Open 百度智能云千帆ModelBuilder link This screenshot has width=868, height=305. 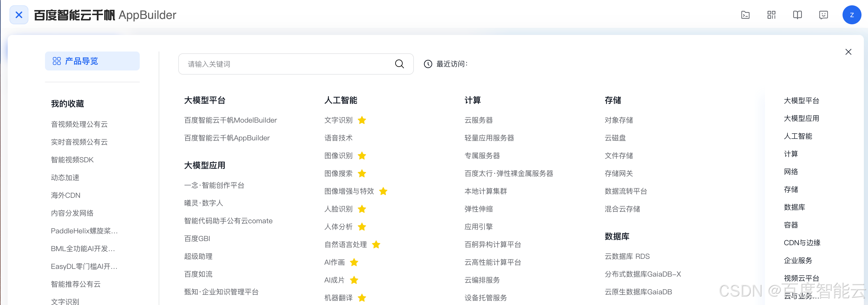click(231, 120)
